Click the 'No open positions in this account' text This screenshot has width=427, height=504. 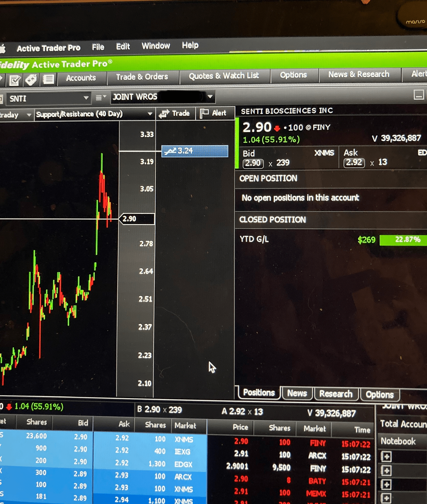[x=300, y=198]
